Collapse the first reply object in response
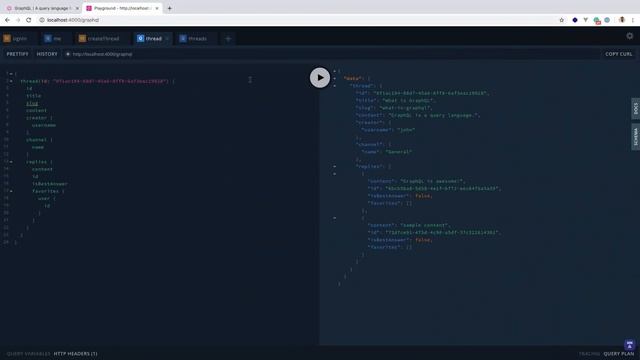This screenshot has height=360, width=640. [x=335, y=174]
